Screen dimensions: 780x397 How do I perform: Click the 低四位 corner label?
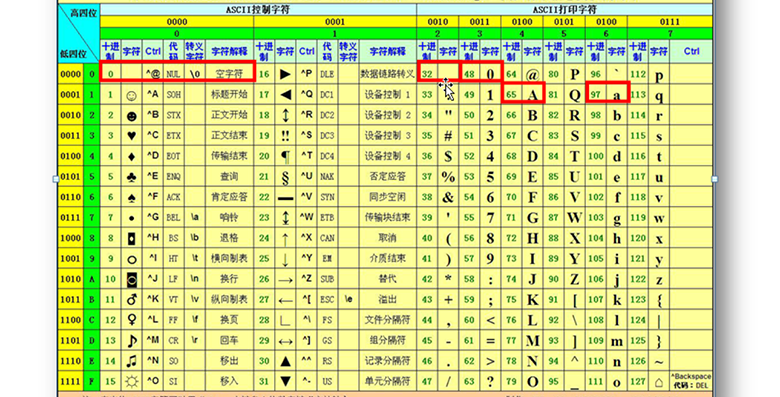tap(73, 54)
